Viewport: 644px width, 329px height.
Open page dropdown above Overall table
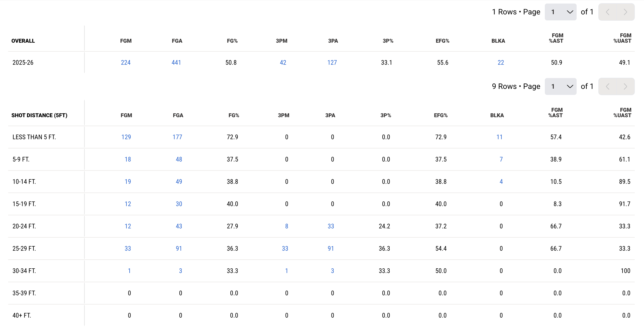tap(560, 12)
